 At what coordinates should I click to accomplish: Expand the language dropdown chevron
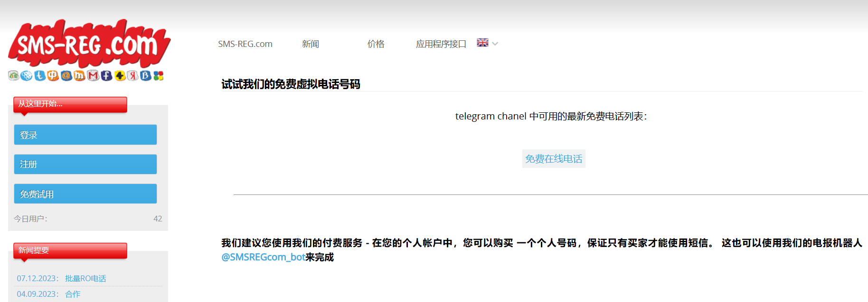[x=495, y=44]
